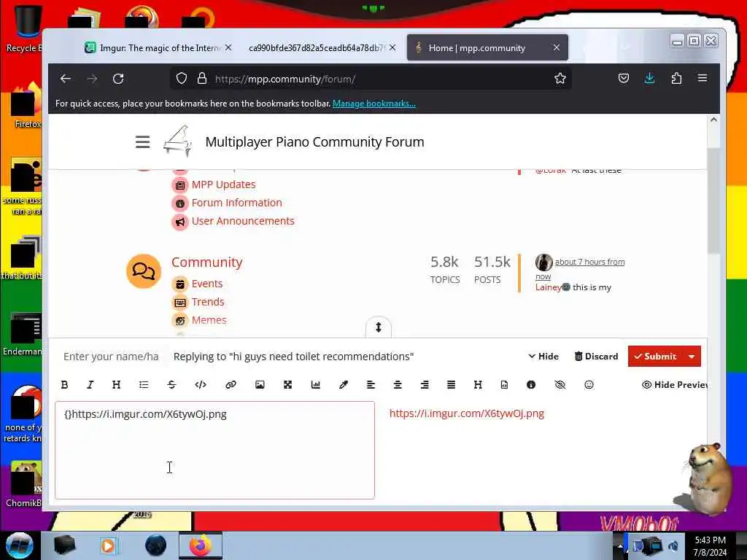Open the Pocket save button
This screenshot has height=560, width=747.
pyautogui.click(x=623, y=79)
